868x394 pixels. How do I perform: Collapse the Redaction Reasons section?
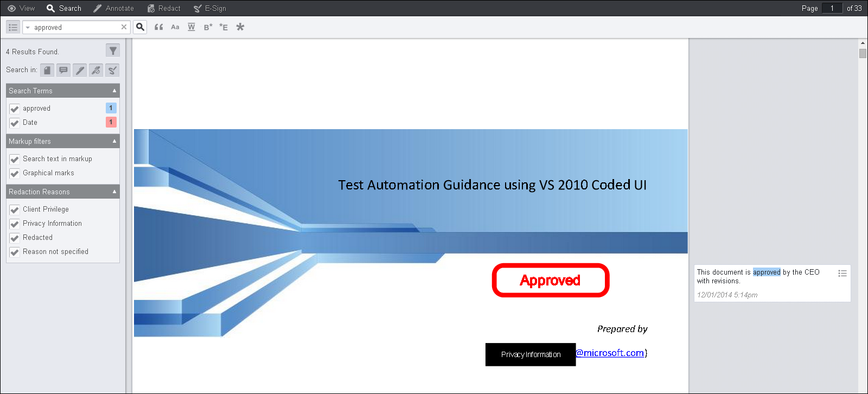tap(114, 192)
